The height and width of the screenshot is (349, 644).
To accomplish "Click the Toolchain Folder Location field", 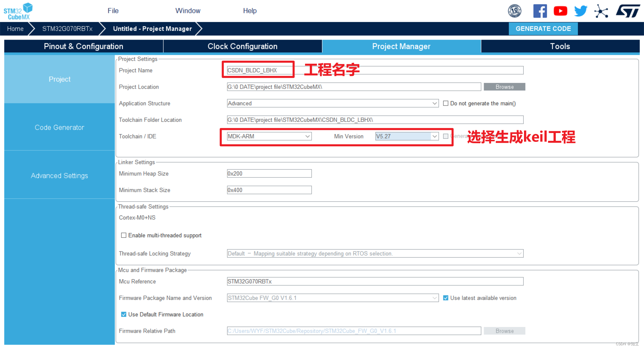I will [375, 120].
